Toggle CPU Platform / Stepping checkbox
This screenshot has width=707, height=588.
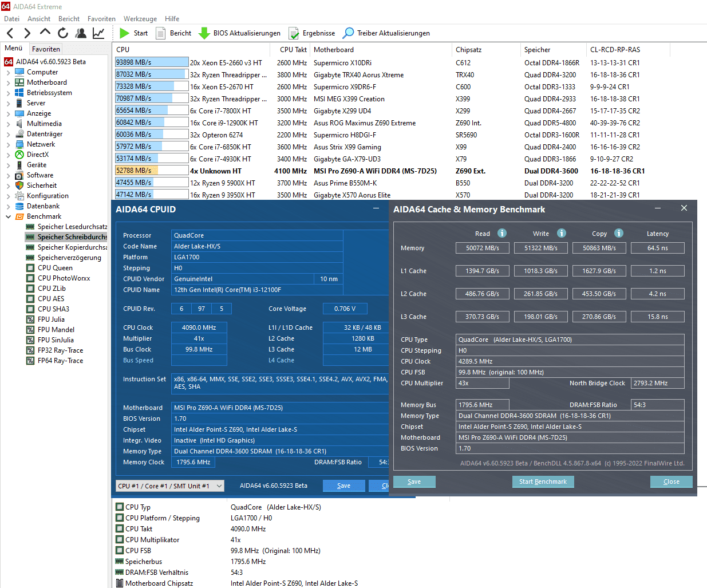tap(120, 518)
